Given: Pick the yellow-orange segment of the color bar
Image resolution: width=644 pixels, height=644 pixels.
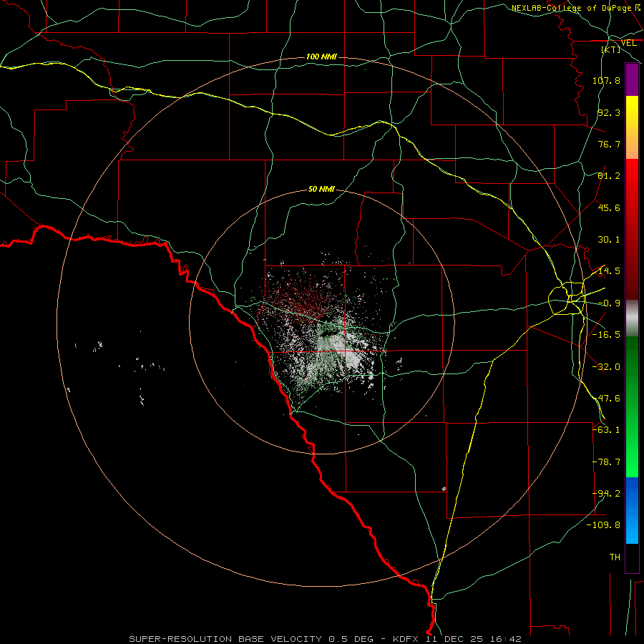Looking at the screenshot, I should point(632,127).
